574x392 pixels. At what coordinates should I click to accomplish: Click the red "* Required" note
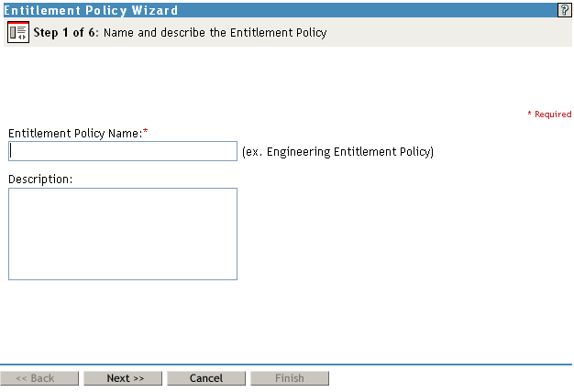(549, 114)
